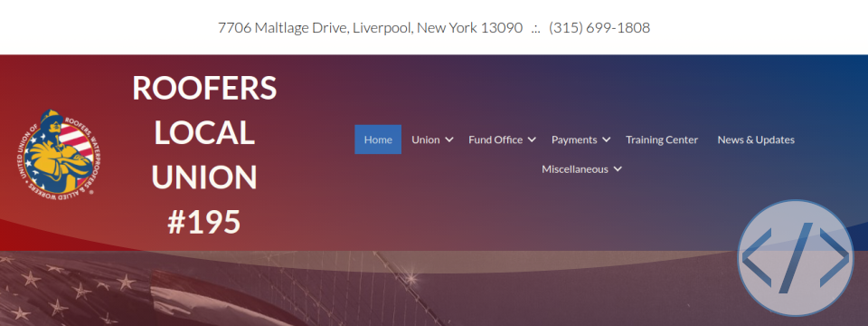Click the Roofers Local Union #195 title

pos(204,155)
